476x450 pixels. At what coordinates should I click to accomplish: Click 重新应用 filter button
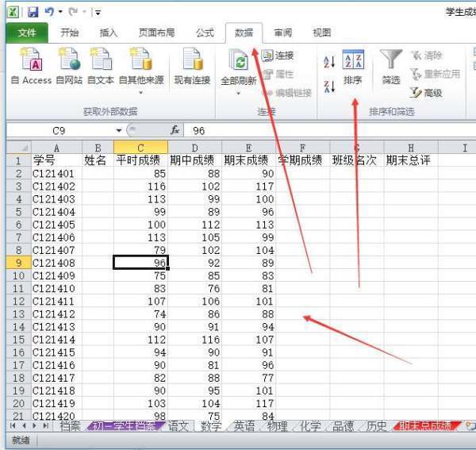click(435, 74)
